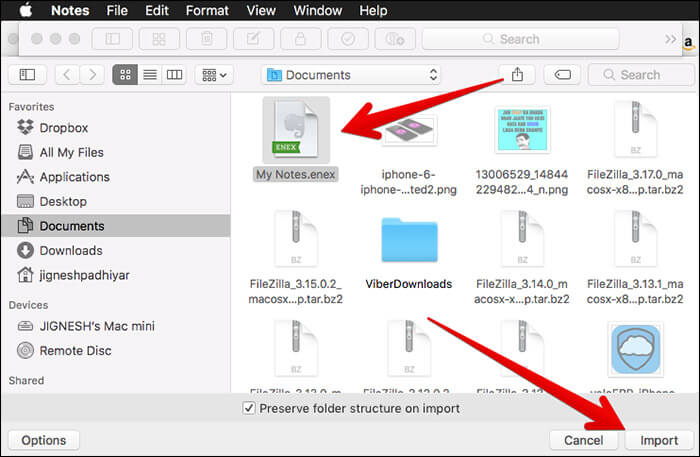Click the Import button

click(659, 440)
